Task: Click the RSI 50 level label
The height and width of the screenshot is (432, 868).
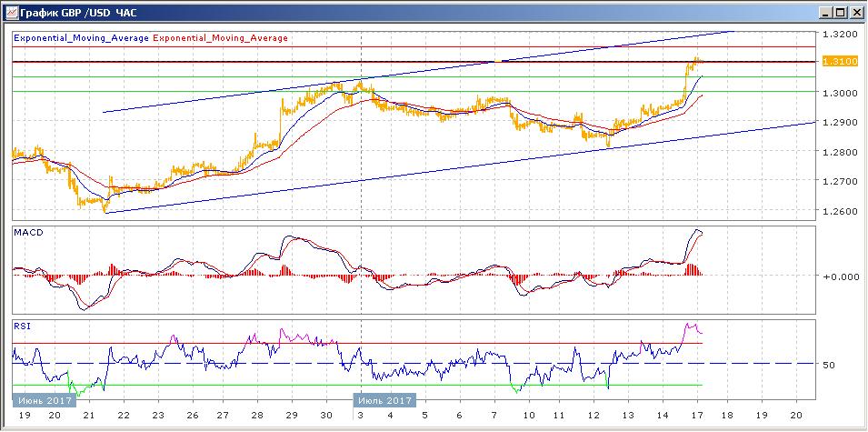Action: tap(828, 366)
